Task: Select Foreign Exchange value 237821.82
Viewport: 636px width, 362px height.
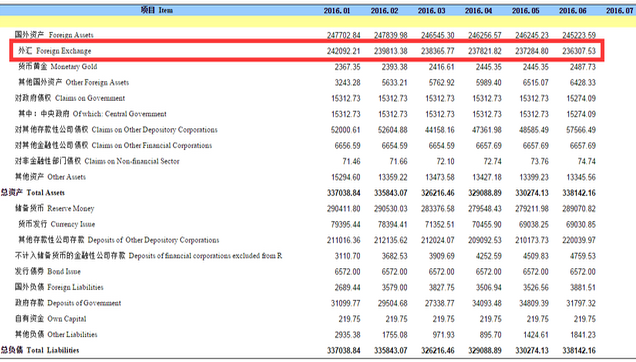Action: [x=484, y=51]
